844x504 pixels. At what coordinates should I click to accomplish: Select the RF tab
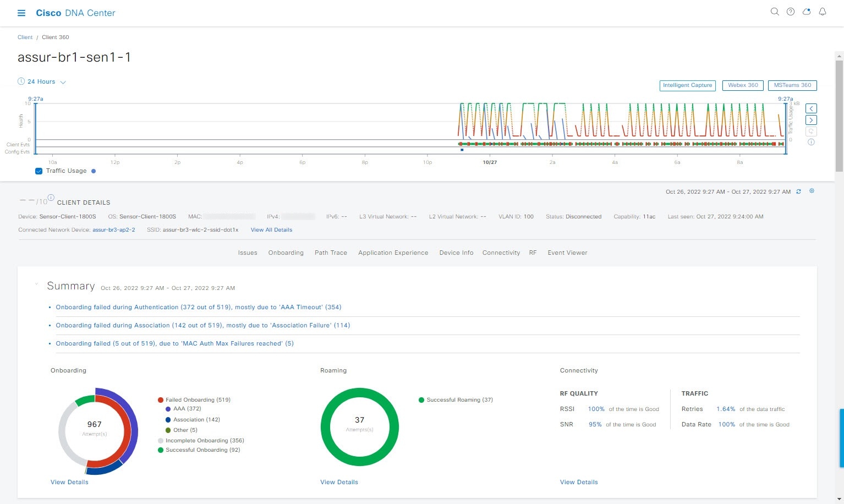533,253
